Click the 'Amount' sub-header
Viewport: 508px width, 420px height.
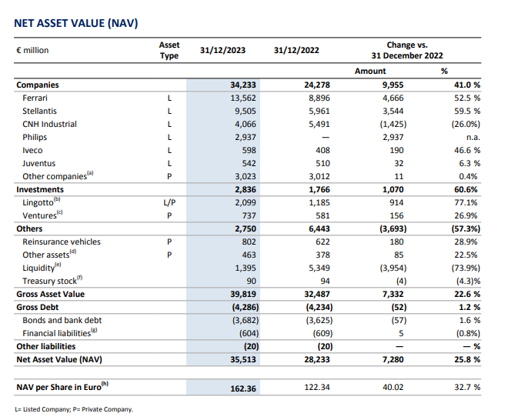click(x=370, y=71)
